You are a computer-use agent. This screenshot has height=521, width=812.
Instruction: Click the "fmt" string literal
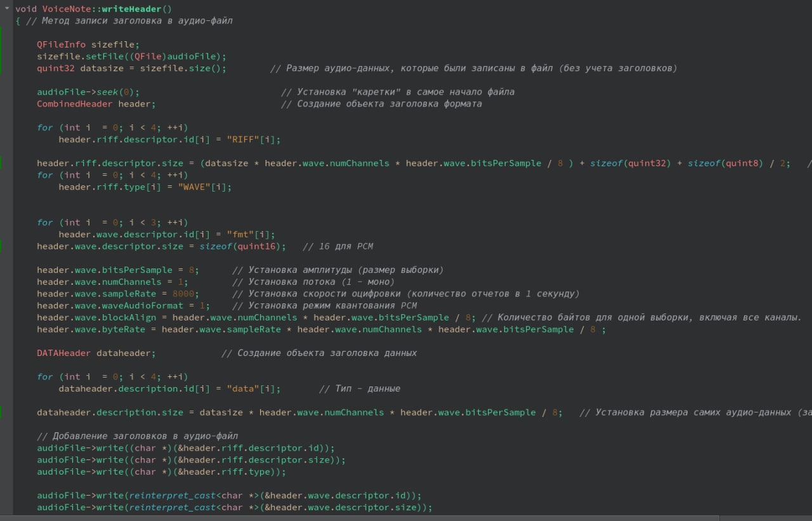tap(240, 235)
